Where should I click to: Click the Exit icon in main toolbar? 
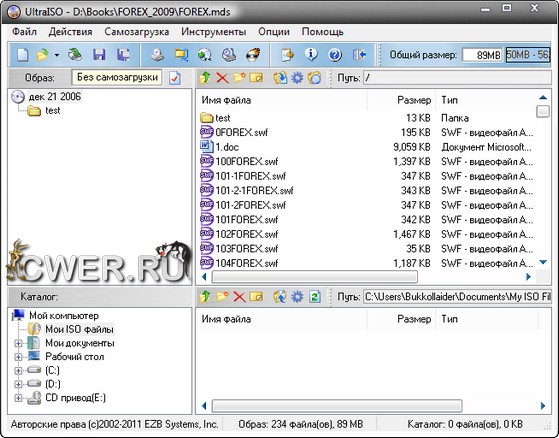[x=359, y=55]
